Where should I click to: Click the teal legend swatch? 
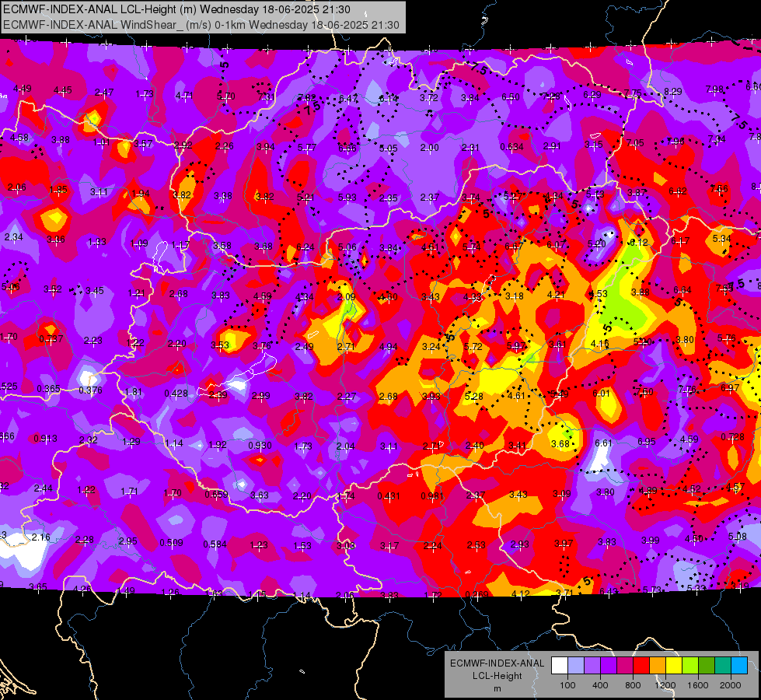[723, 665]
